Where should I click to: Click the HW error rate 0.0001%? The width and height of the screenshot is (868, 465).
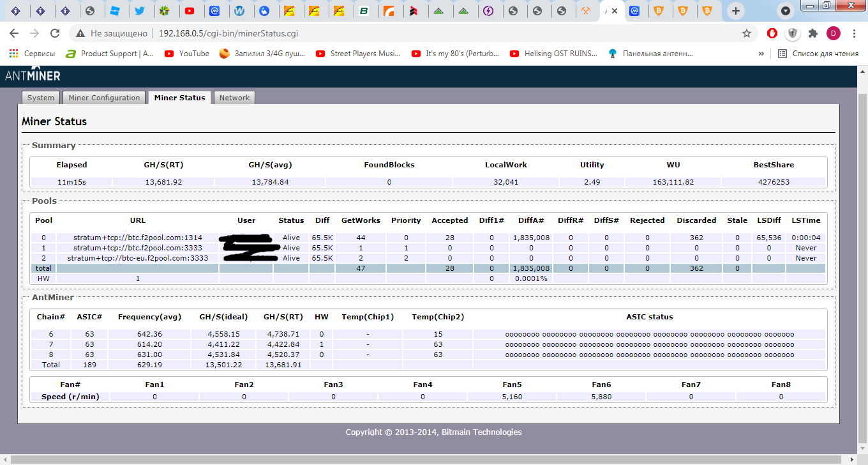pos(531,278)
